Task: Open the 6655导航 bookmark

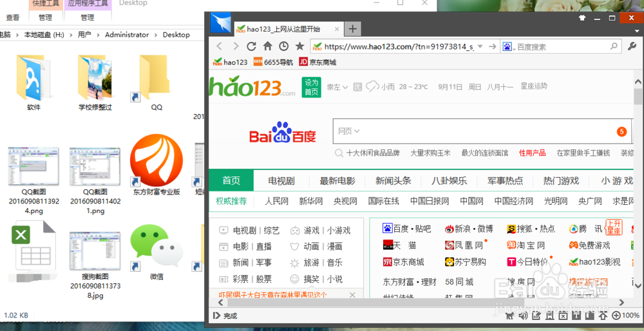Action: point(273,62)
